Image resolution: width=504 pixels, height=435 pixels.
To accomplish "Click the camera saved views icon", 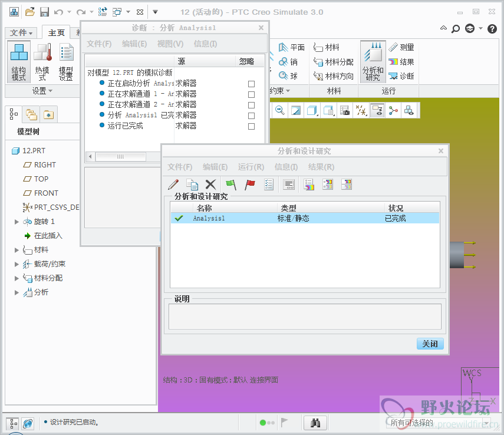I will tap(345, 111).
